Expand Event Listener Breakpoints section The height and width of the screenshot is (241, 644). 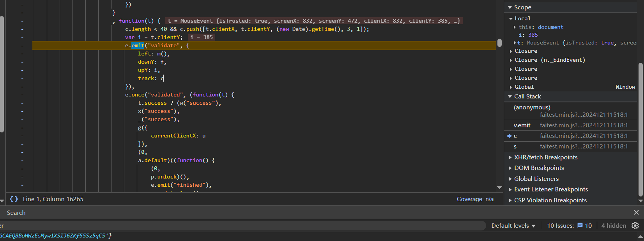click(510, 189)
